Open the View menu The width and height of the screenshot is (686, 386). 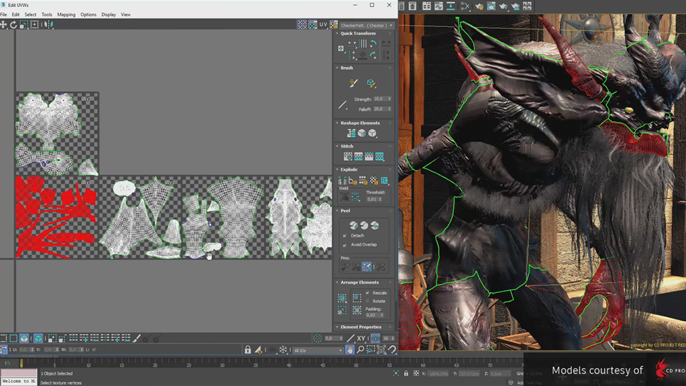(x=126, y=14)
